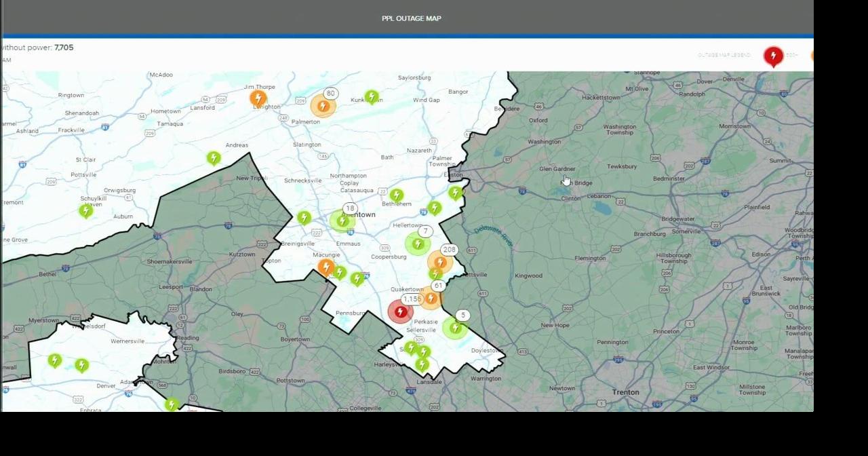The width and height of the screenshot is (868, 456).
Task: Click the Kutztown label on the map
Action: pos(242,254)
